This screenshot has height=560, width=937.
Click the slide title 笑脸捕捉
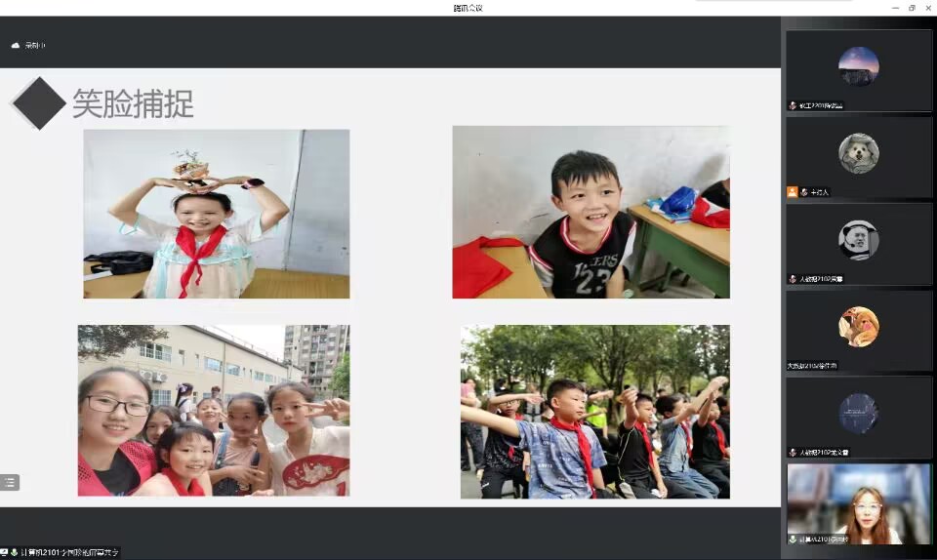point(133,103)
